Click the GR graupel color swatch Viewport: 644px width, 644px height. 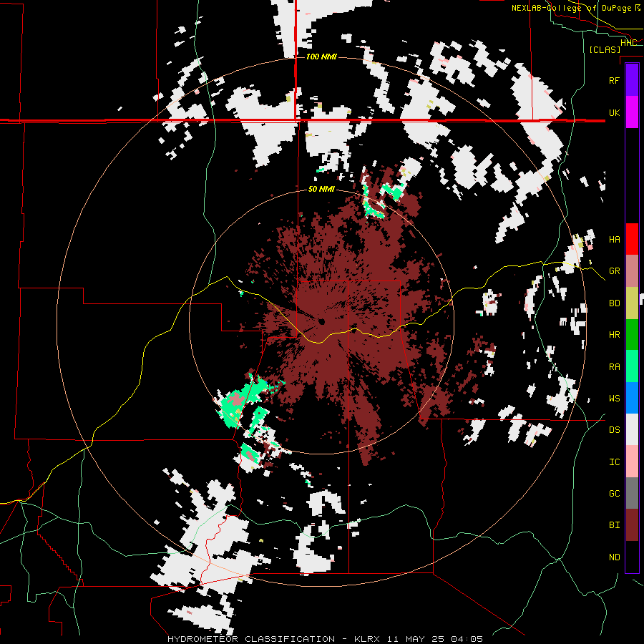pyautogui.click(x=632, y=271)
